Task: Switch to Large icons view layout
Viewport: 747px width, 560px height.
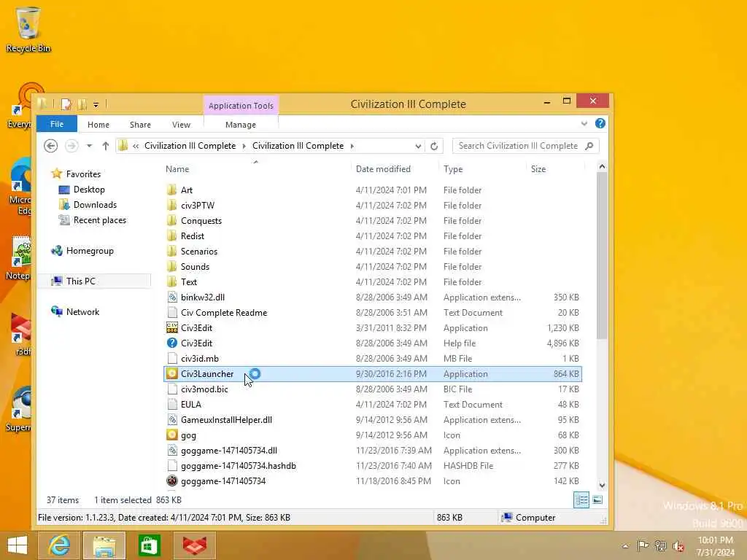Action: pyautogui.click(x=597, y=500)
